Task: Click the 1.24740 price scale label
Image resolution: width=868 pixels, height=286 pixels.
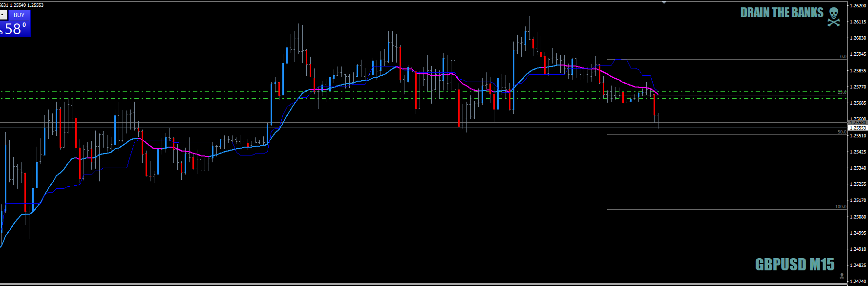Action: tap(858, 282)
